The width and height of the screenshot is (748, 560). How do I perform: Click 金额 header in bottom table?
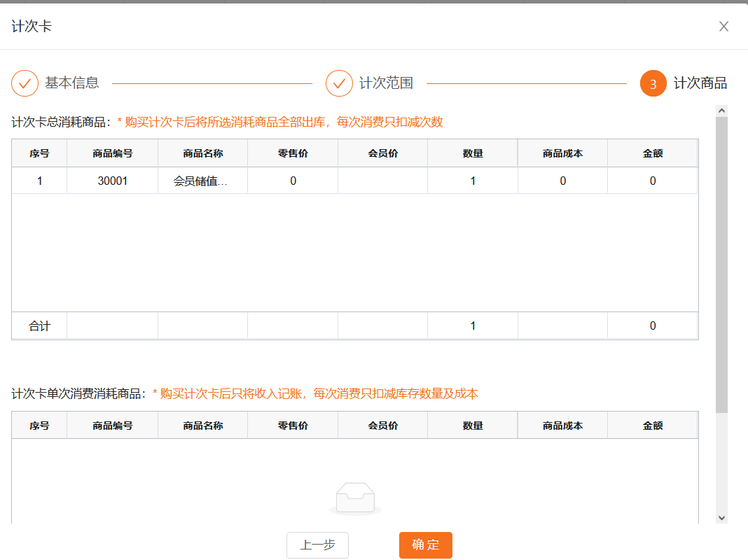pyautogui.click(x=653, y=426)
